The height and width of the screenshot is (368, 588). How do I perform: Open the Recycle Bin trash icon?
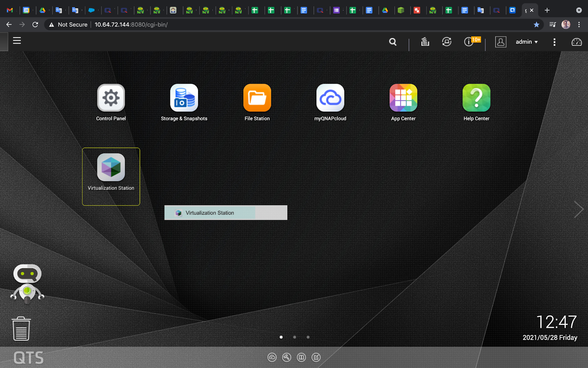pyautogui.click(x=21, y=329)
